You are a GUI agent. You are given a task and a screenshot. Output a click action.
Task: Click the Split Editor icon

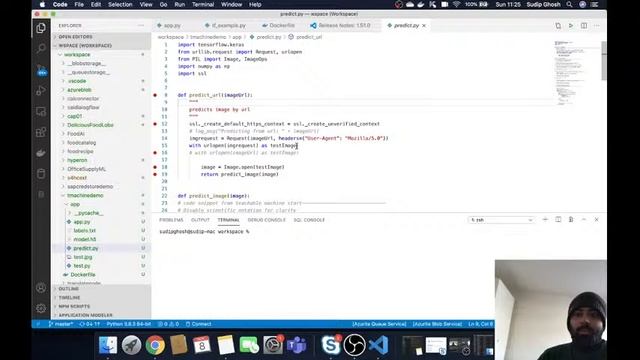coord(584,26)
